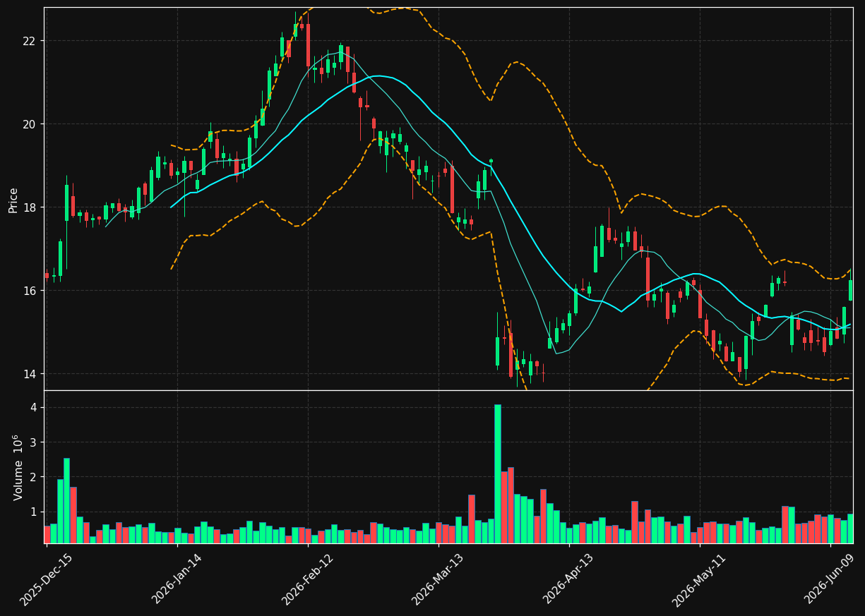Click the 2026-Feb-12 date label
Screen dimensions: 865x616
click(x=307, y=579)
